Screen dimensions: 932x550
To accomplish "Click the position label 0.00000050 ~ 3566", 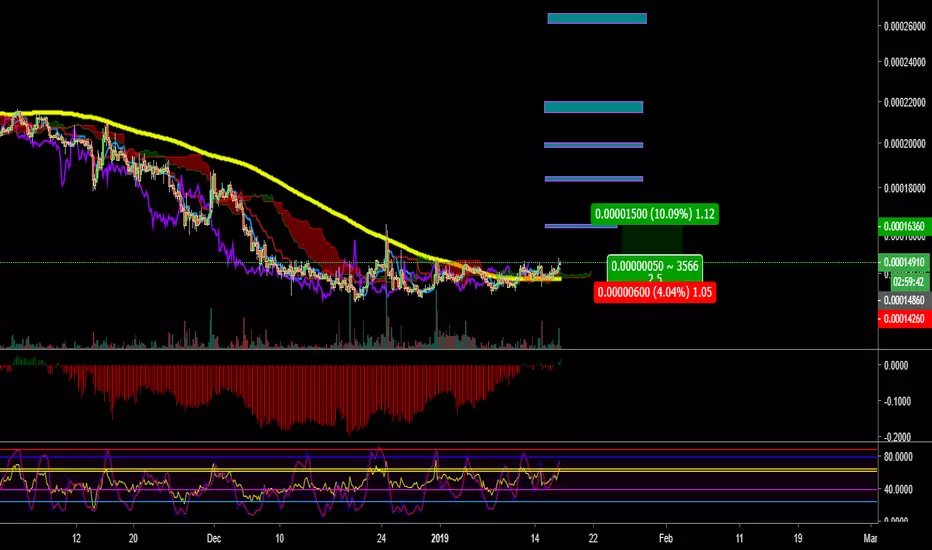I will tap(654, 266).
